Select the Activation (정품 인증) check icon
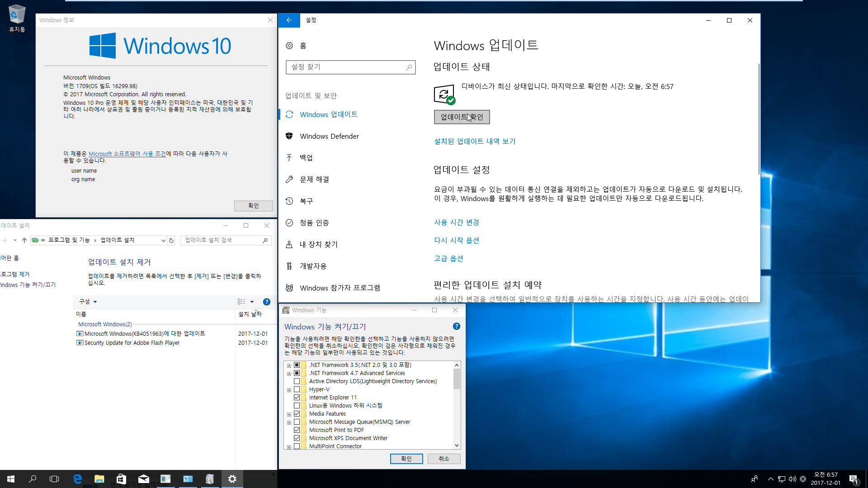 [x=289, y=223]
